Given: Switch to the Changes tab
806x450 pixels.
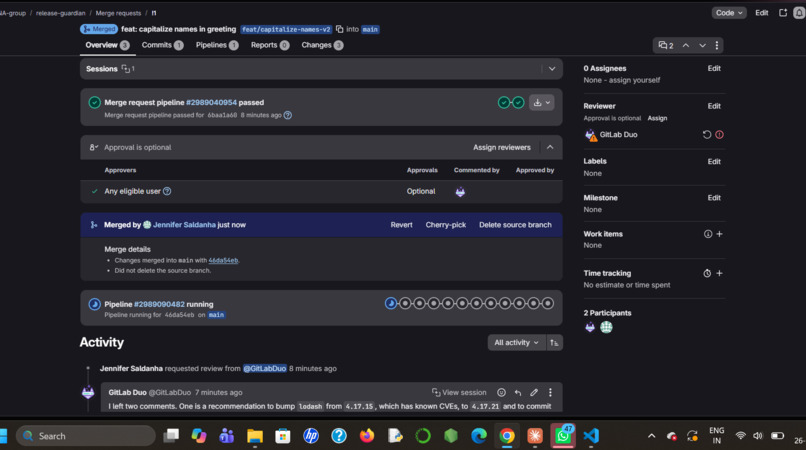Looking at the screenshot, I should tap(322, 45).
